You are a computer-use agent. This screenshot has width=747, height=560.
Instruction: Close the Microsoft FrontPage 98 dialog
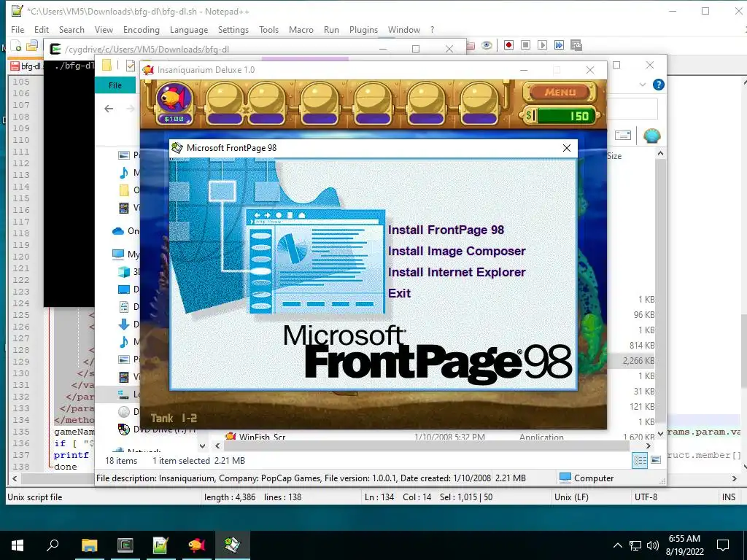coord(566,148)
